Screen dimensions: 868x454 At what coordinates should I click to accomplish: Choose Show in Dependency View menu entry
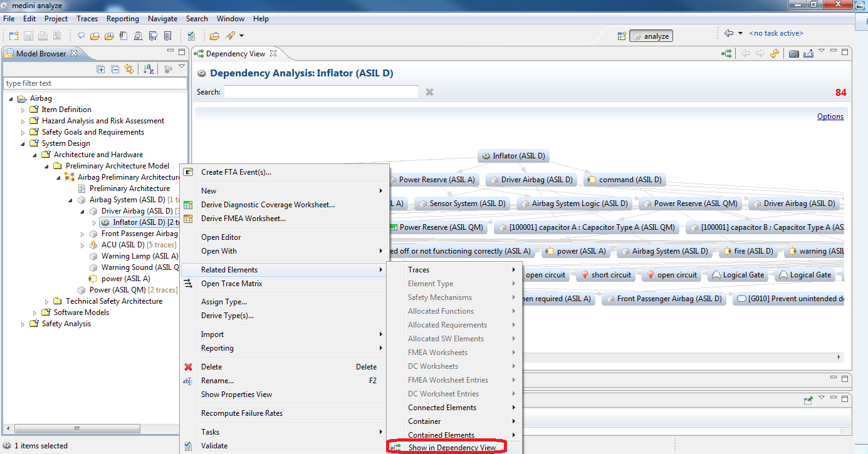pos(451,448)
